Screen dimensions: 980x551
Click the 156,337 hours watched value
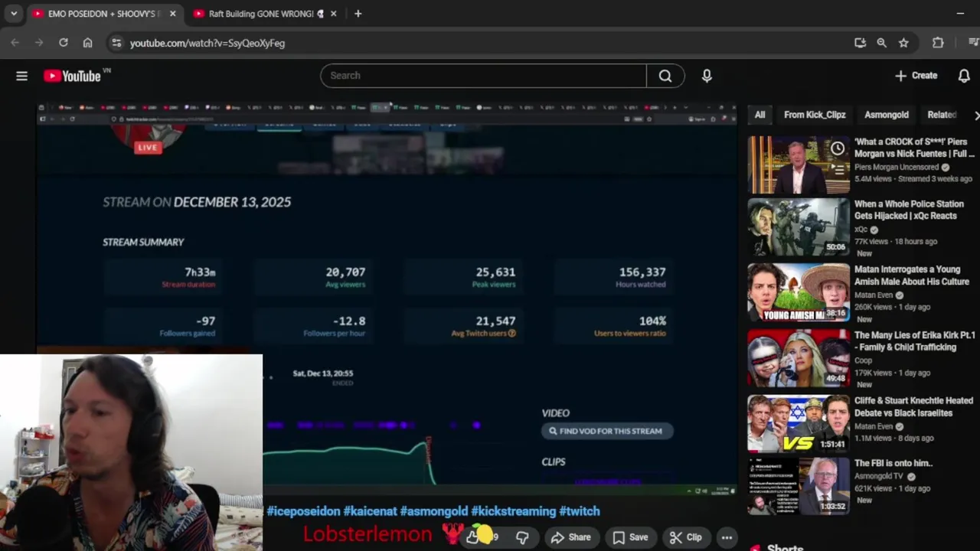[x=642, y=272]
